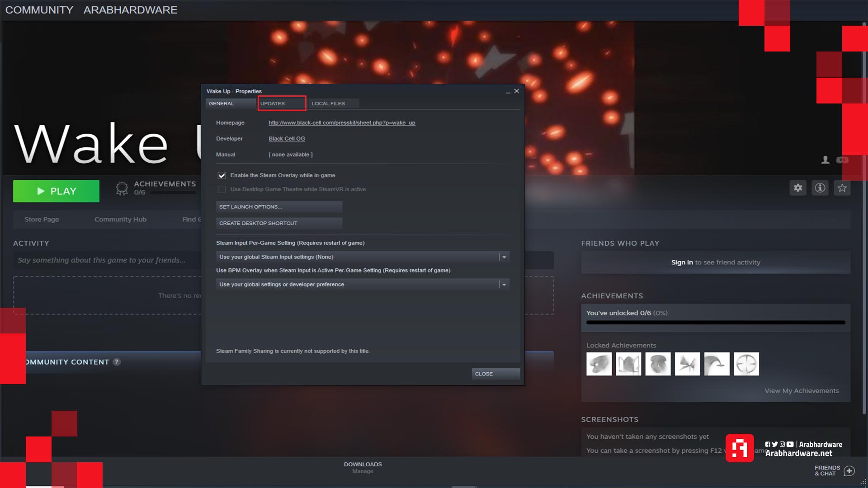
Task: Click the game info icon
Action: [x=820, y=188]
